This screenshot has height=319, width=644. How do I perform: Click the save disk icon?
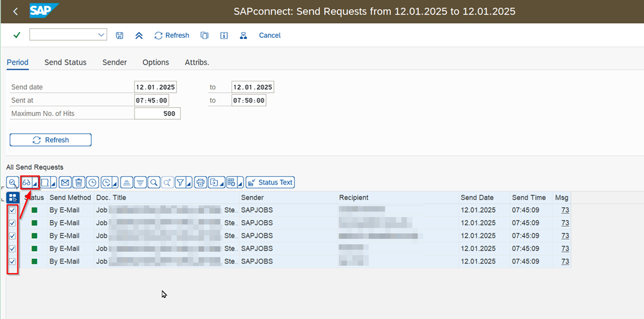click(x=119, y=35)
